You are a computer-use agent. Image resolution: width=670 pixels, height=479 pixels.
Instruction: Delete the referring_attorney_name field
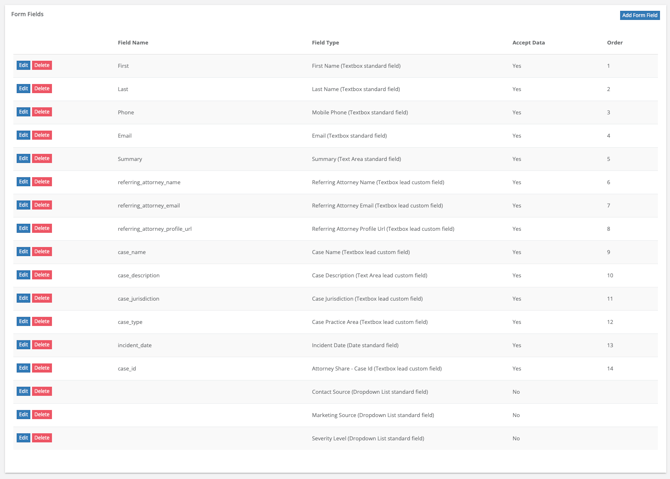tap(42, 182)
